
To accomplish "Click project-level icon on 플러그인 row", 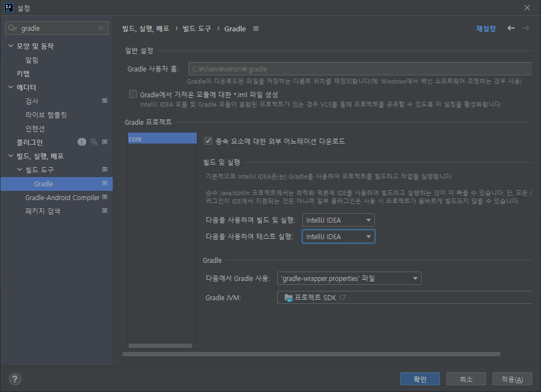I will [104, 142].
